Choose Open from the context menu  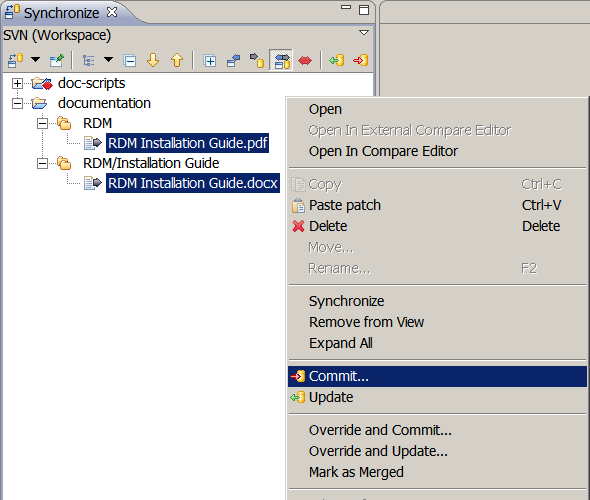pos(437,109)
